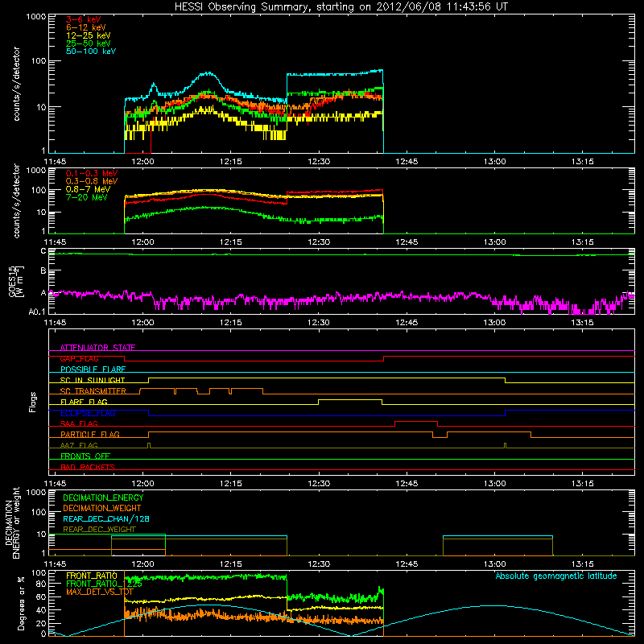Click the 0.1-0.3 MeV legend label
Viewport: 644px width, 644px height.
(92, 174)
